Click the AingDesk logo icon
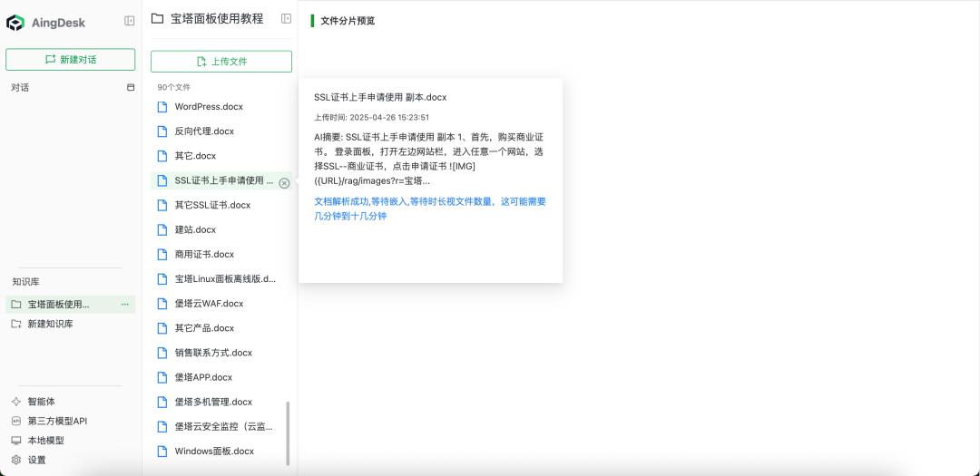Screen dimensions: 980x476 click(x=15, y=23)
